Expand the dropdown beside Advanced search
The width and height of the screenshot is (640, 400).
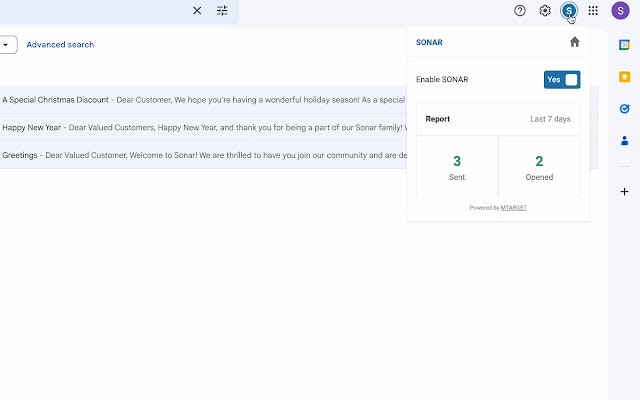coord(7,44)
